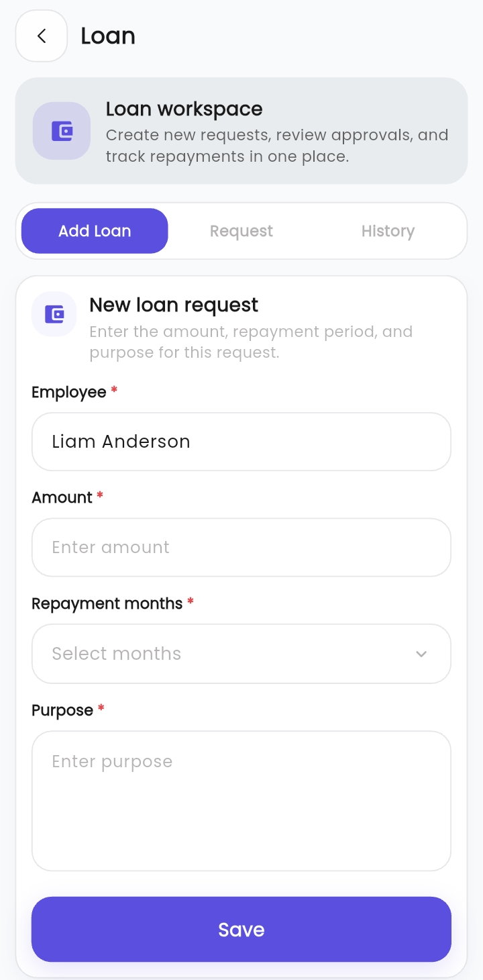Click the New loan request wallet icon
Image resolution: width=483 pixels, height=980 pixels.
point(54,313)
